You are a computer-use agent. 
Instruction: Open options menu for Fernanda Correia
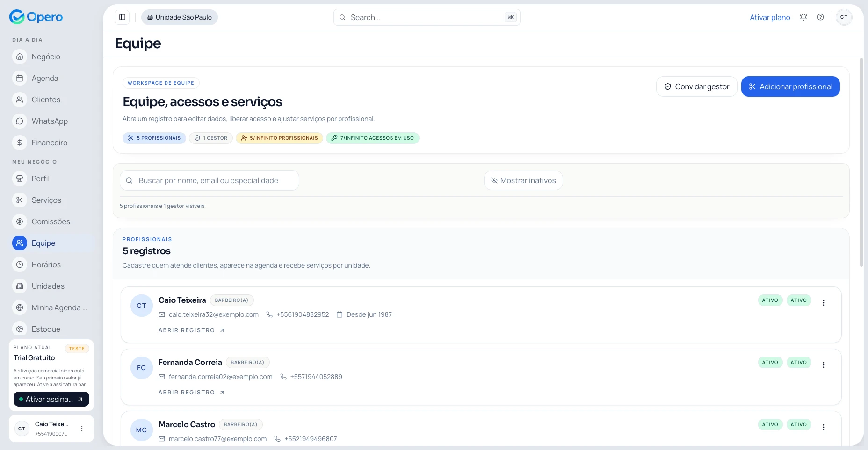(824, 364)
